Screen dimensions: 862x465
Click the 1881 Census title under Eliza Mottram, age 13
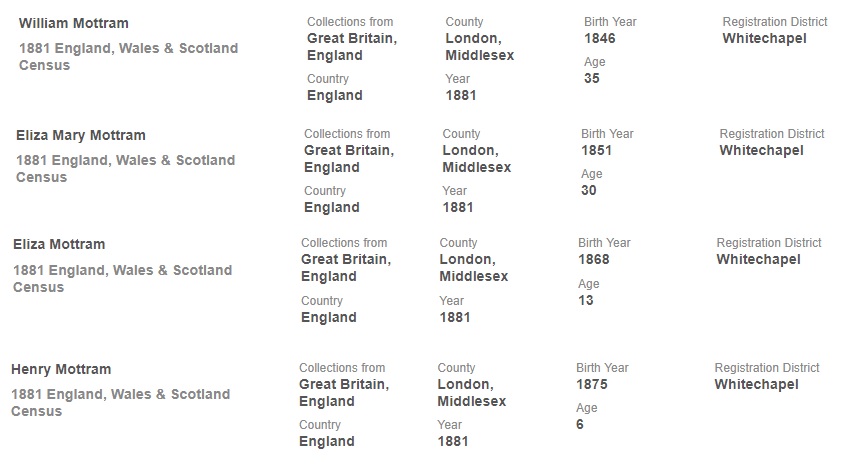click(122, 278)
